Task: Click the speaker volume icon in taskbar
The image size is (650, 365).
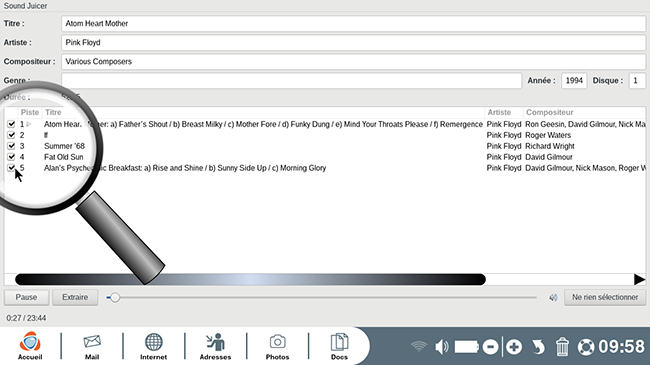Action: [x=441, y=347]
